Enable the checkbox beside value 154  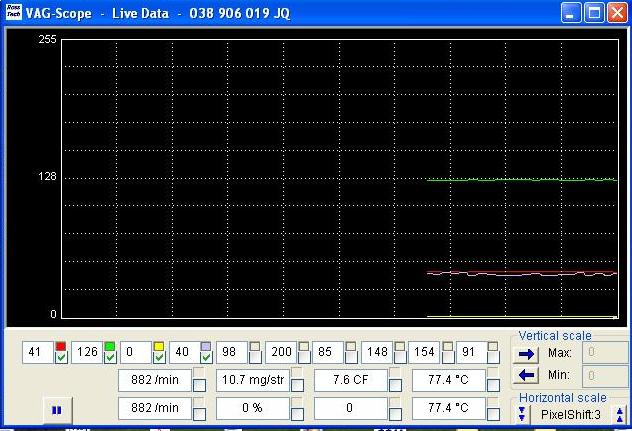point(447,357)
